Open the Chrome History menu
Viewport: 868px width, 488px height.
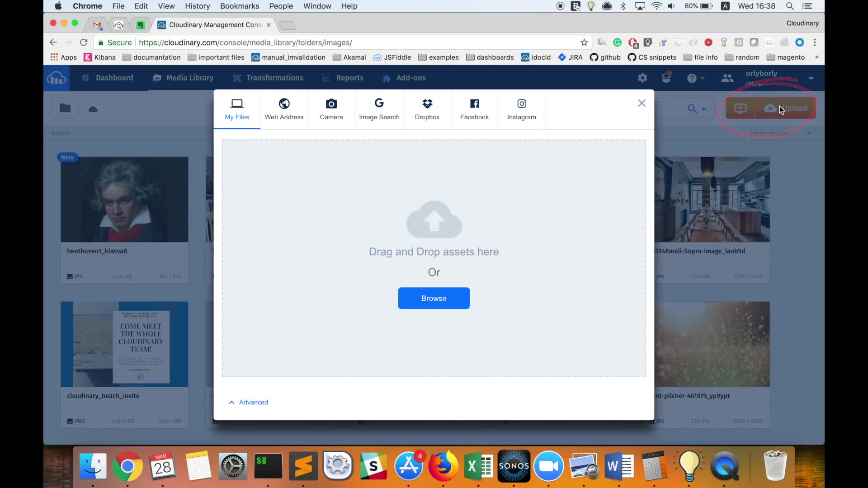197,6
